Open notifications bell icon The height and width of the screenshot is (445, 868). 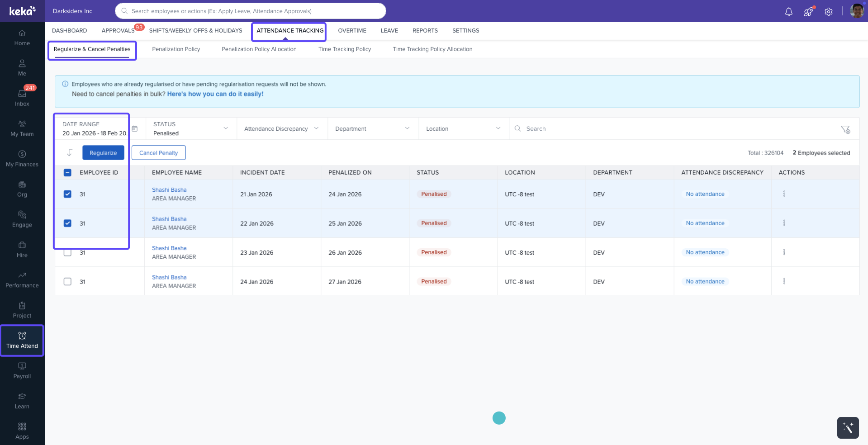(x=788, y=12)
